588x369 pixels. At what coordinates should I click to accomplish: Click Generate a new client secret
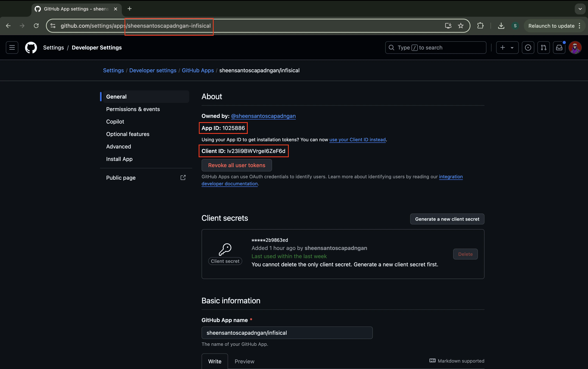pos(447,219)
